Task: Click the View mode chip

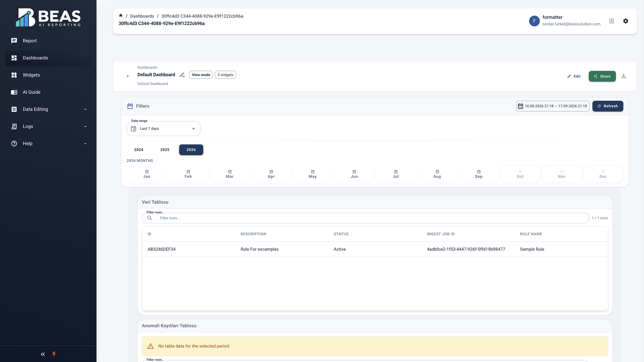Action: (x=201, y=75)
